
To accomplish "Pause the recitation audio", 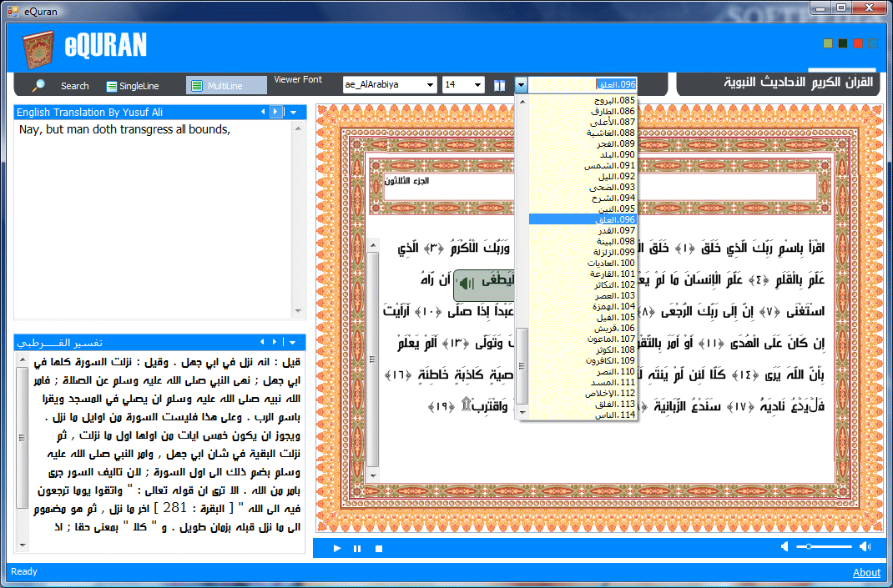I will pyautogui.click(x=357, y=548).
